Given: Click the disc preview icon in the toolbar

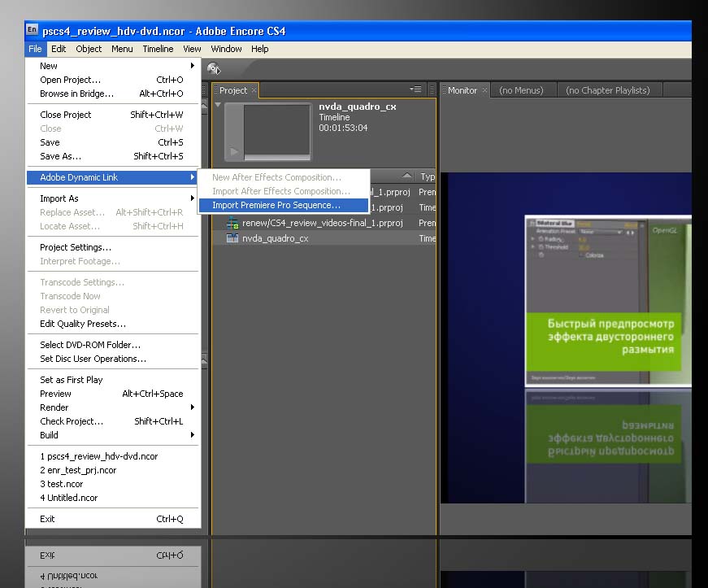Looking at the screenshot, I should click(214, 69).
